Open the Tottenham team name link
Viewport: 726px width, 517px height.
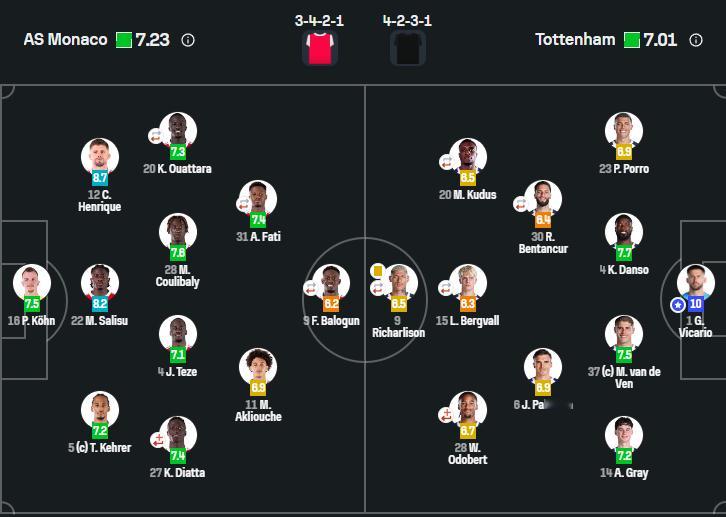click(x=577, y=40)
